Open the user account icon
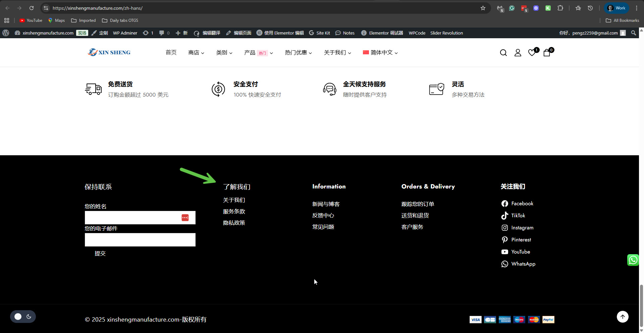This screenshot has height=333, width=644. tap(518, 53)
